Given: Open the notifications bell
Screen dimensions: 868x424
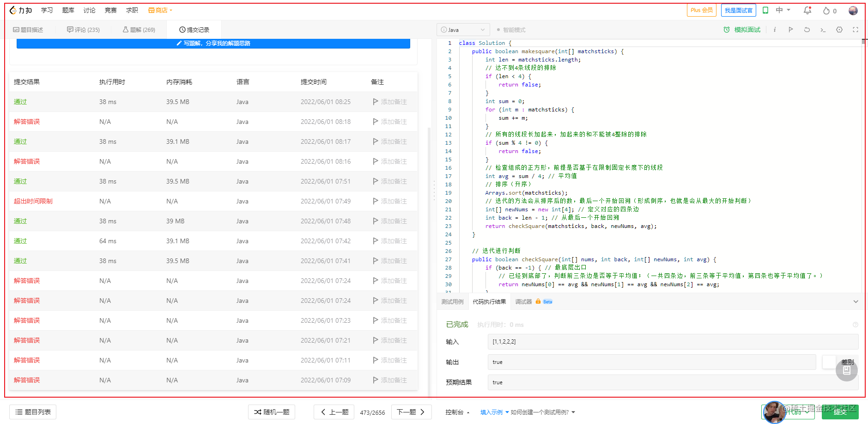Looking at the screenshot, I should click(x=807, y=10).
